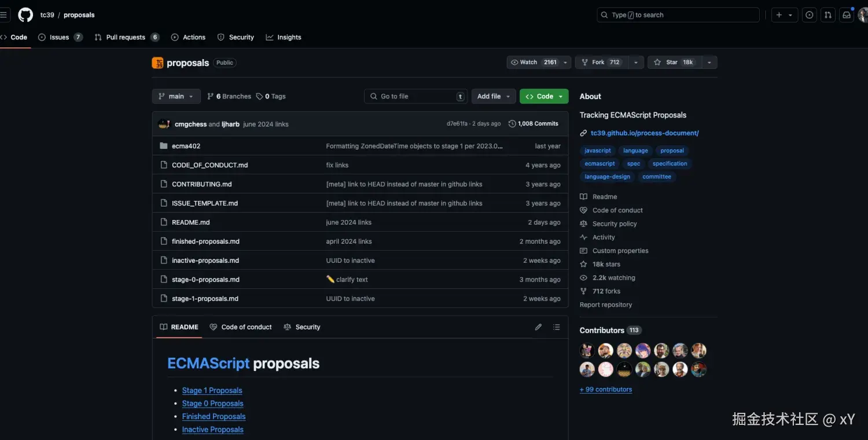Open the Add file dropdown
The height and width of the screenshot is (440, 868).
point(494,96)
